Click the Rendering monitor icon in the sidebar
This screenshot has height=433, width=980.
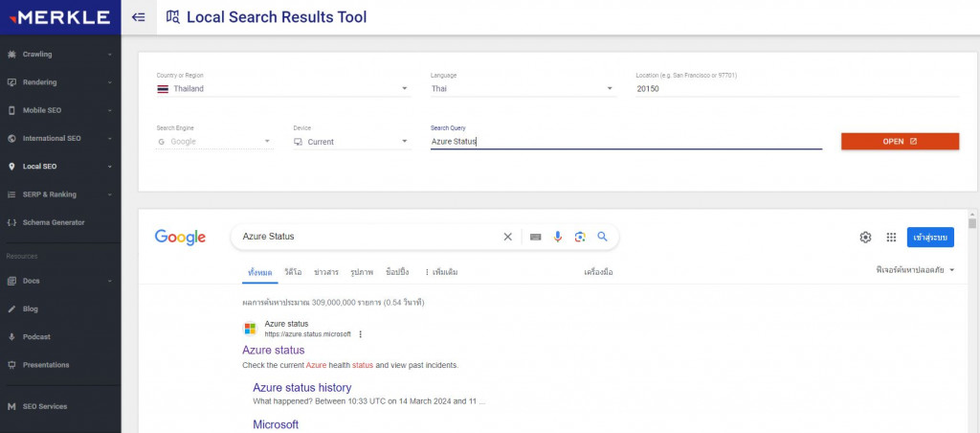11,82
